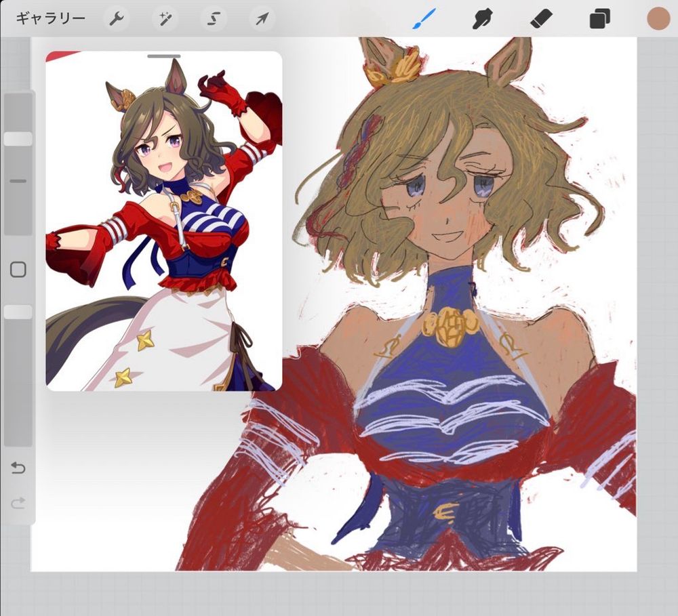678x616 pixels.
Task: Redo the undone stroke
Action: coord(18,503)
